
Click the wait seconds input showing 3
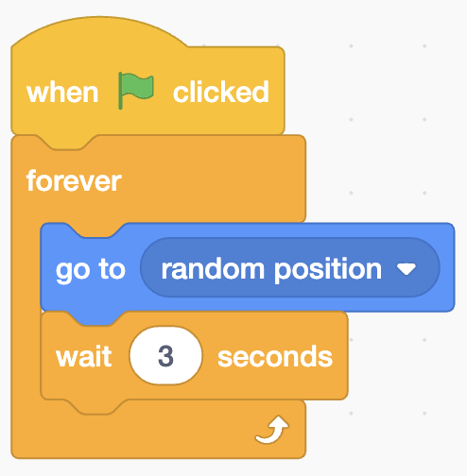[x=165, y=356]
